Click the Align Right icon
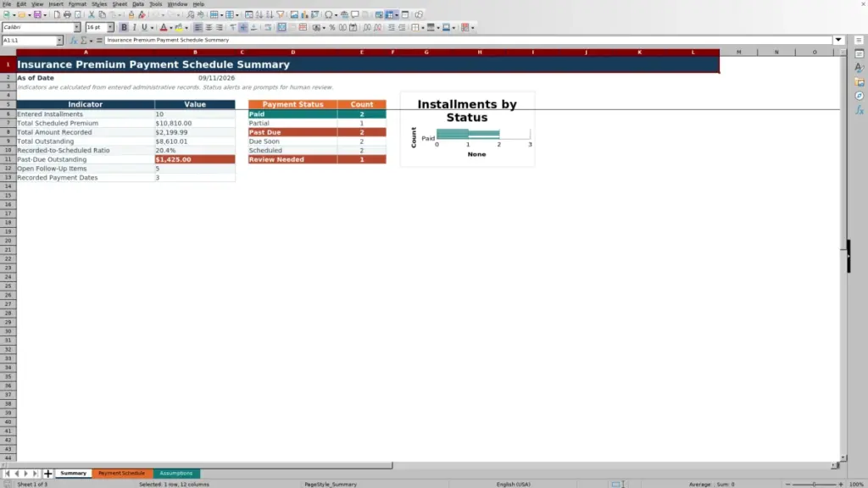 (220, 27)
